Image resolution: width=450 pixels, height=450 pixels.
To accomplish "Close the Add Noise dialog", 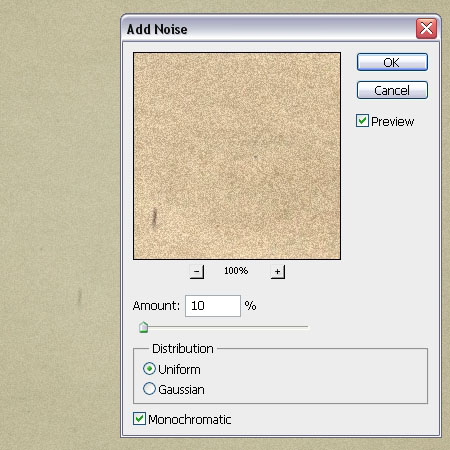I will coord(426,29).
